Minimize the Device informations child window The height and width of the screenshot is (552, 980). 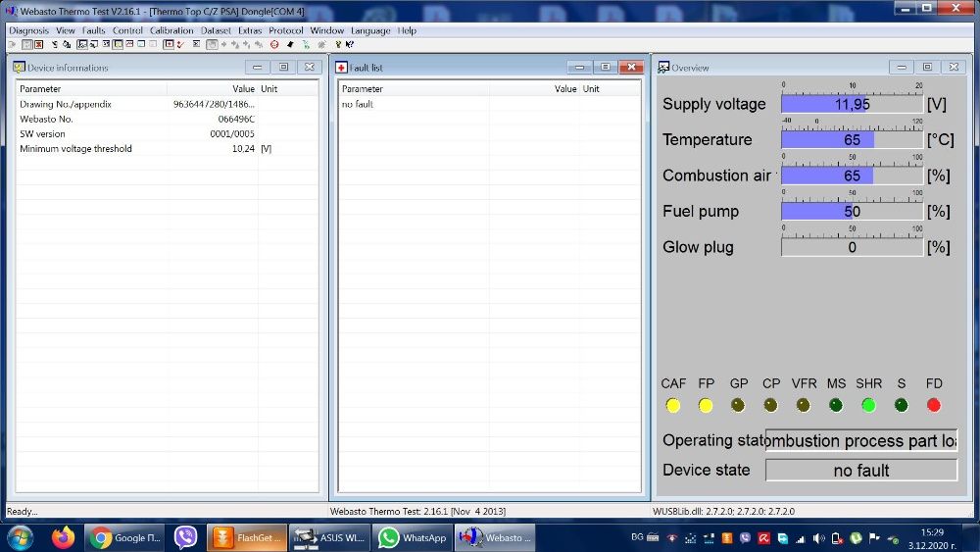(x=257, y=67)
